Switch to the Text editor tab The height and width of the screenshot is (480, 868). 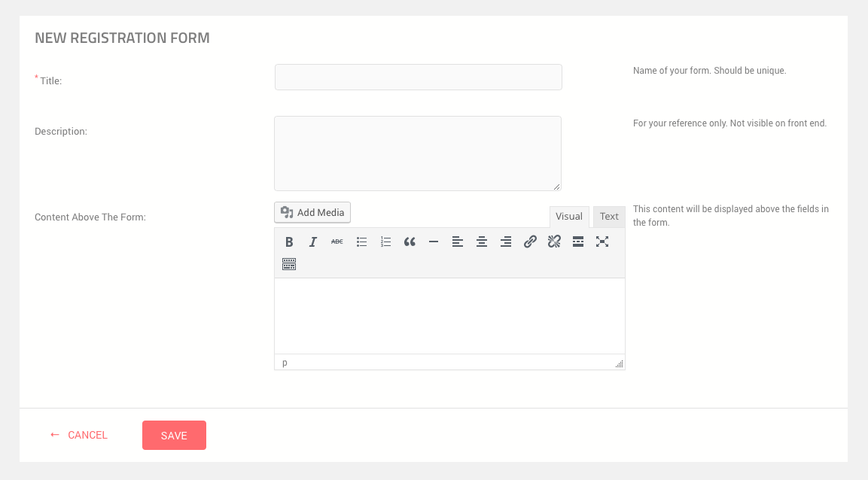tap(609, 217)
